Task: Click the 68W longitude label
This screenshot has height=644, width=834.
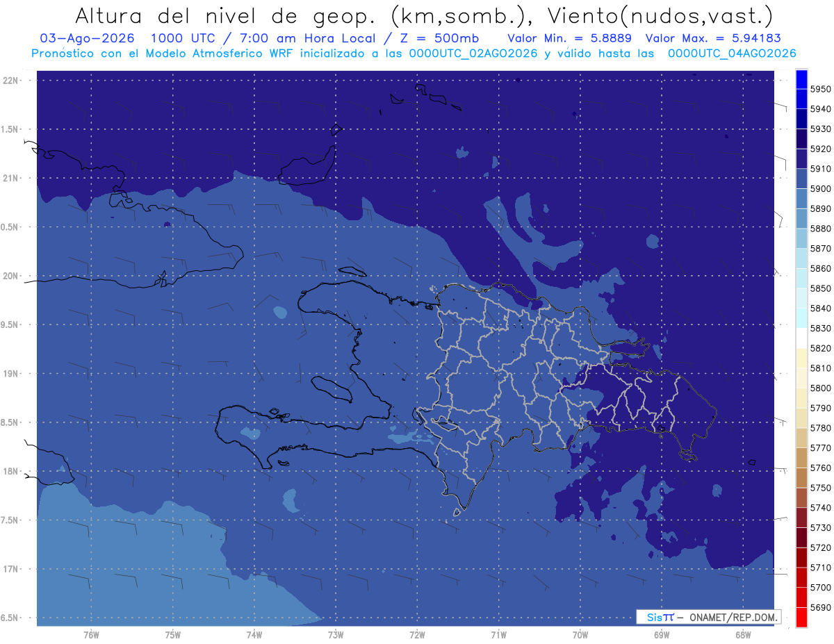Action: click(x=742, y=634)
